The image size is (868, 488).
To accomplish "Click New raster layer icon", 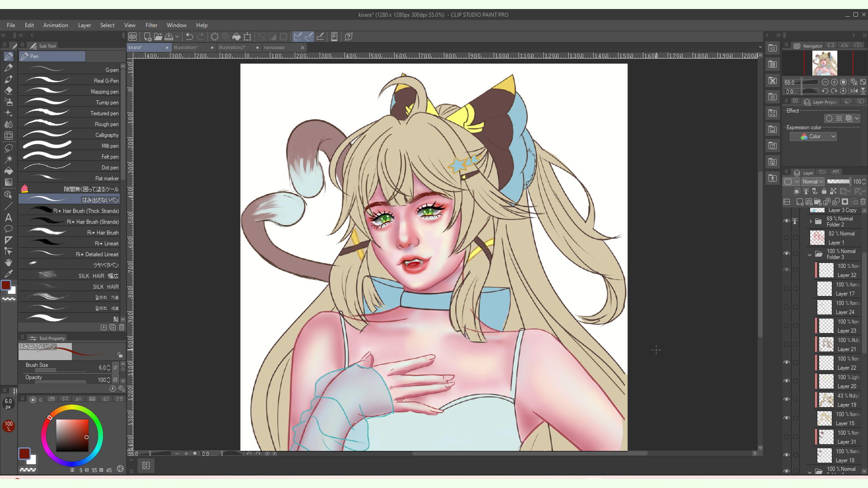I will click(800, 202).
